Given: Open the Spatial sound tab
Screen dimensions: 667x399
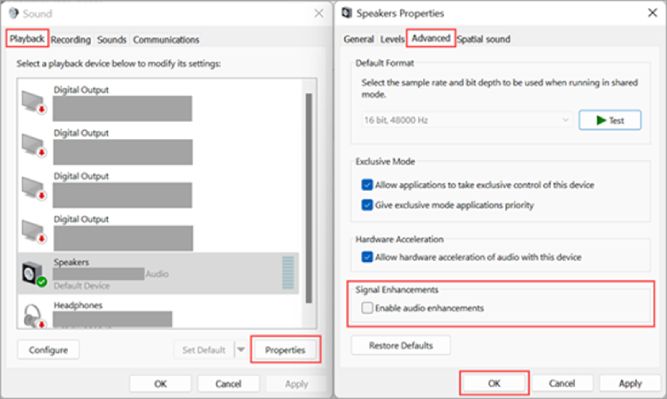Looking at the screenshot, I should [484, 39].
